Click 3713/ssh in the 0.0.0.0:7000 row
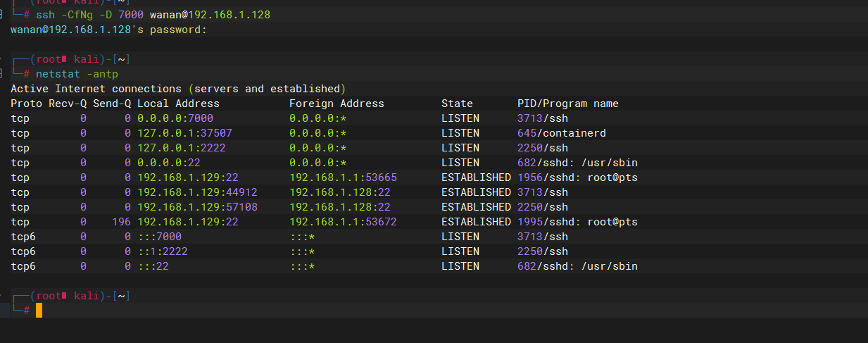Viewport: 868px width, 343px height. pyautogui.click(x=543, y=118)
